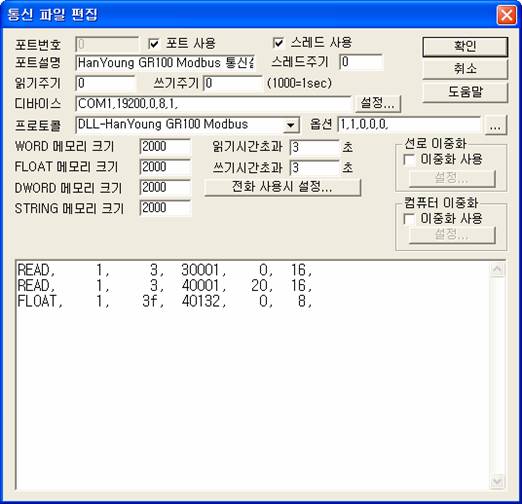Click the 포트설명 description field
Screen dimensions: 522x504
tap(166, 63)
